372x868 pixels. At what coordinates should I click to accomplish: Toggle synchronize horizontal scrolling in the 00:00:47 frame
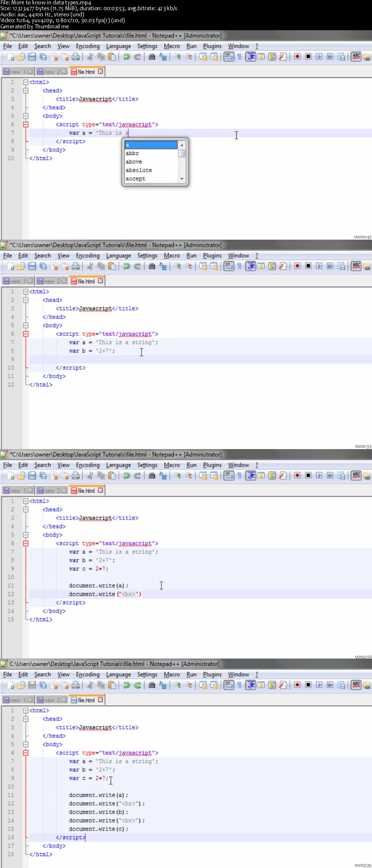point(214,57)
